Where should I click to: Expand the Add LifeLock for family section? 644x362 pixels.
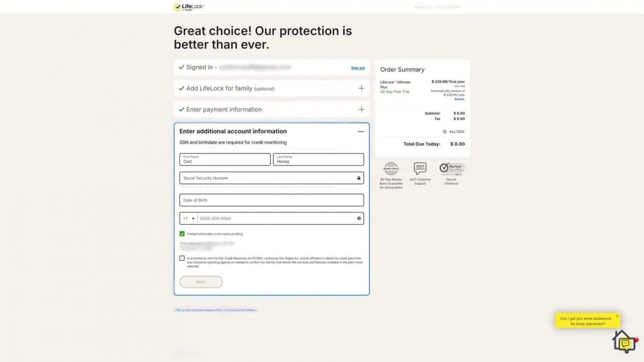click(362, 88)
